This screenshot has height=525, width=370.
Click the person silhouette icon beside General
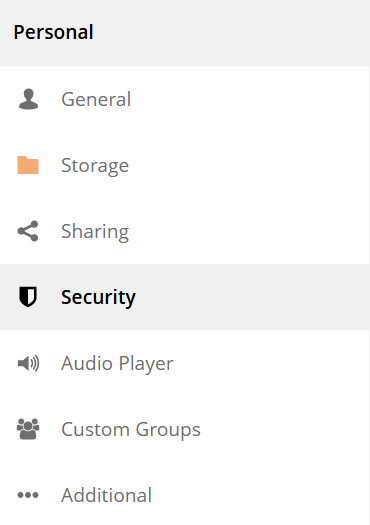coord(28,99)
